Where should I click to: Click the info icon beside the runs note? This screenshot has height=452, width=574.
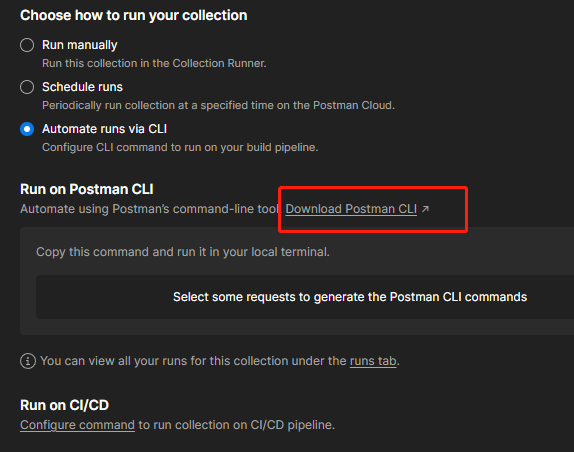click(x=28, y=361)
